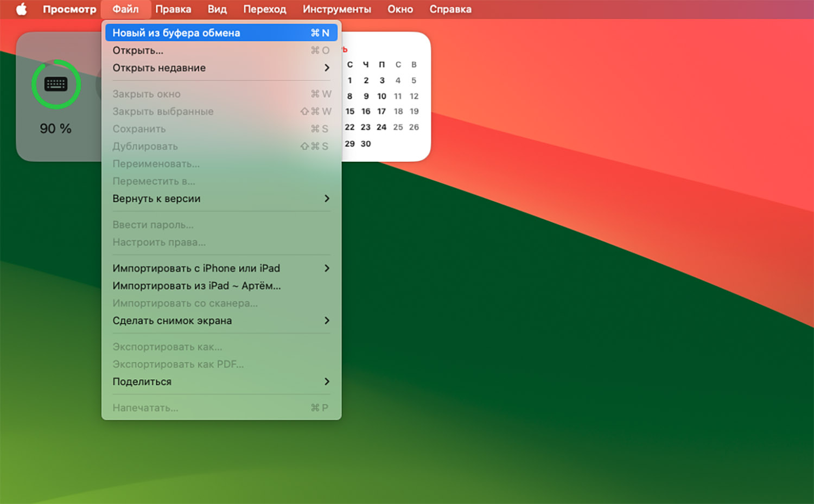Select date 3 in calendar widget

pos(382,80)
